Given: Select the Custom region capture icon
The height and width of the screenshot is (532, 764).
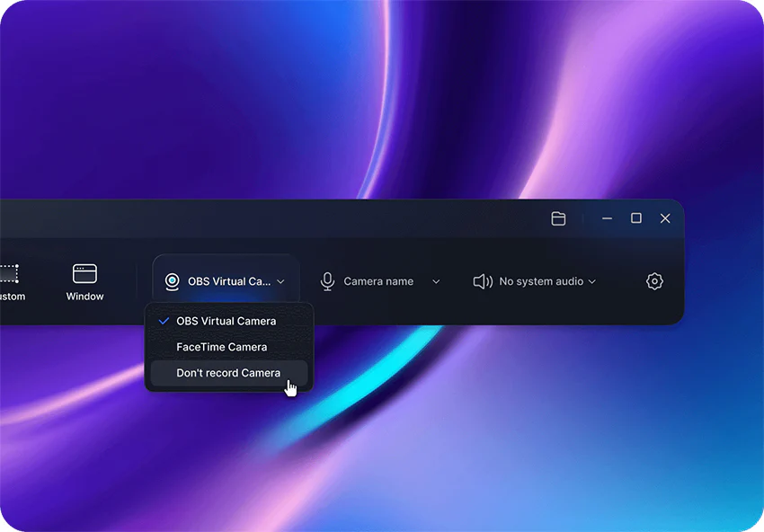Looking at the screenshot, I should click(x=9, y=274).
